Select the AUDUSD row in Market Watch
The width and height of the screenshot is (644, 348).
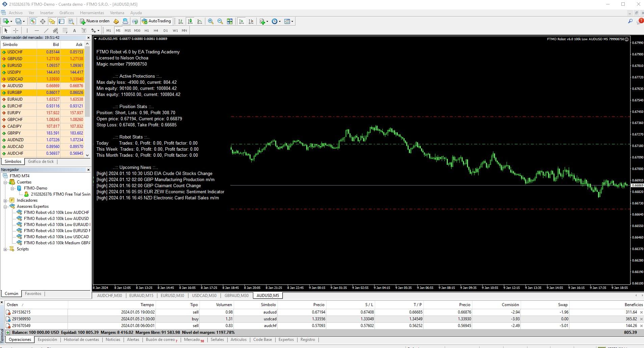coord(42,86)
